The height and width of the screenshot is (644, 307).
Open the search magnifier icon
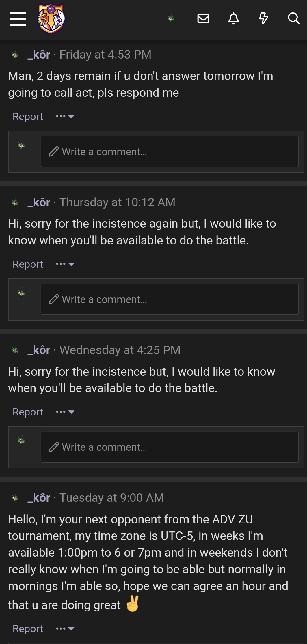click(x=293, y=19)
